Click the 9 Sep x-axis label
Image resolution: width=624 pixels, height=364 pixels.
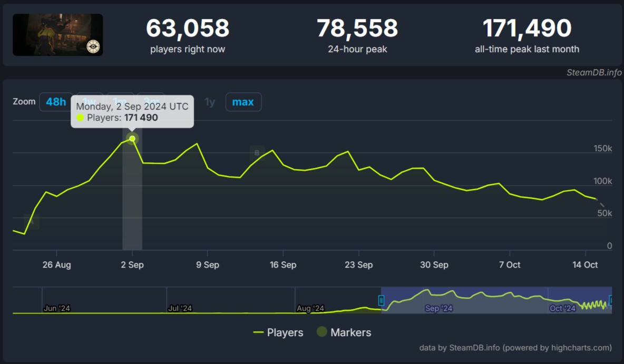pyautogui.click(x=207, y=264)
